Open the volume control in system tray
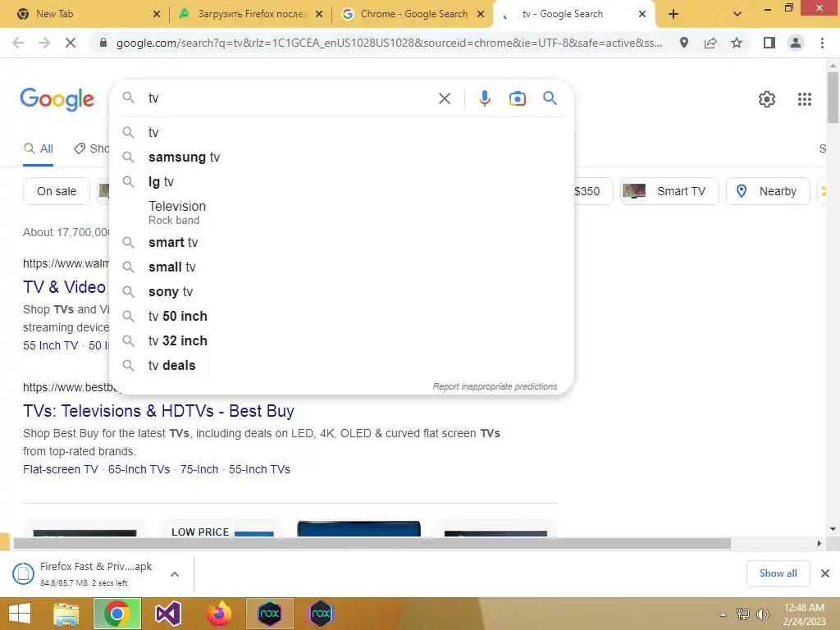The height and width of the screenshot is (630, 840). click(x=762, y=614)
